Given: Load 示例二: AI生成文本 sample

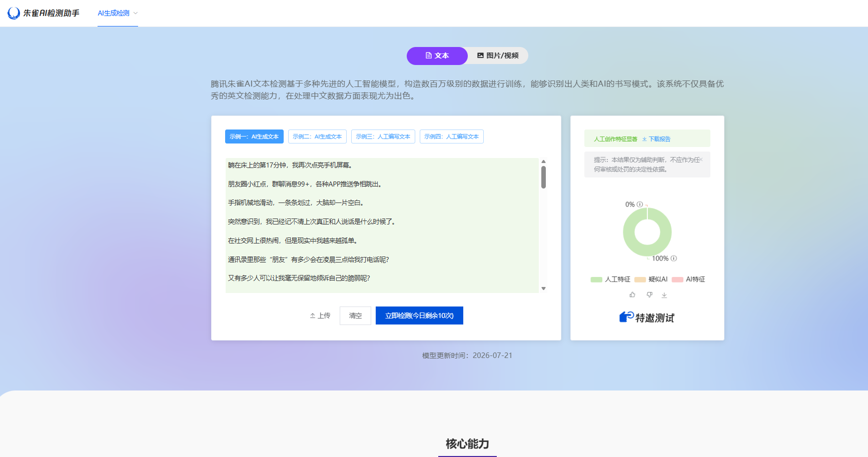Looking at the screenshot, I should coord(317,136).
